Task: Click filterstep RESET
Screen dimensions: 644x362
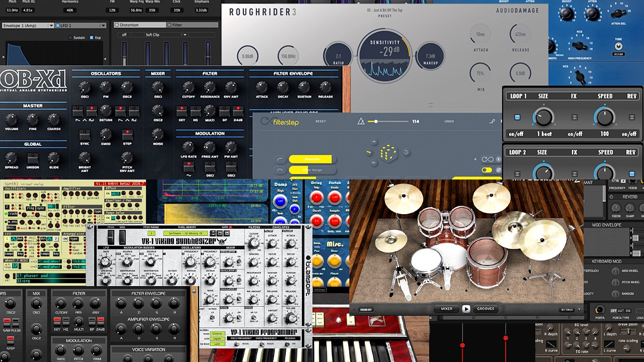Action: [x=320, y=121]
